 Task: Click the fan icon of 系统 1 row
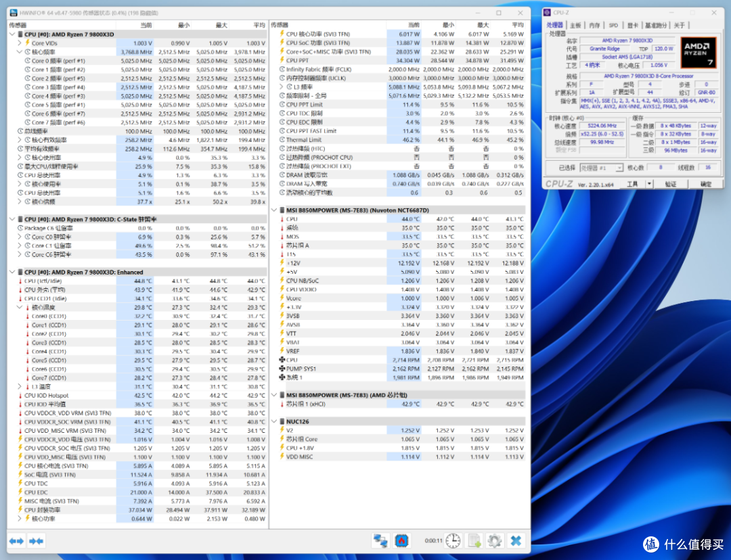(282, 377)
